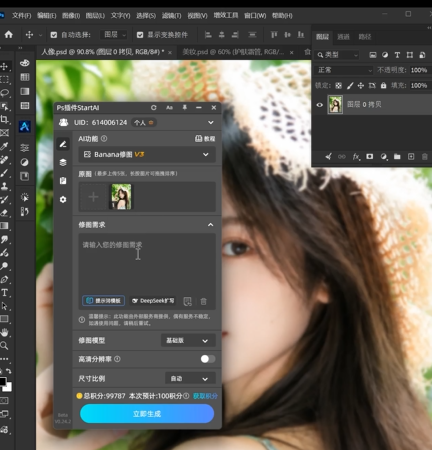Clear prompt with trash icon

click(x=203, y=301)
